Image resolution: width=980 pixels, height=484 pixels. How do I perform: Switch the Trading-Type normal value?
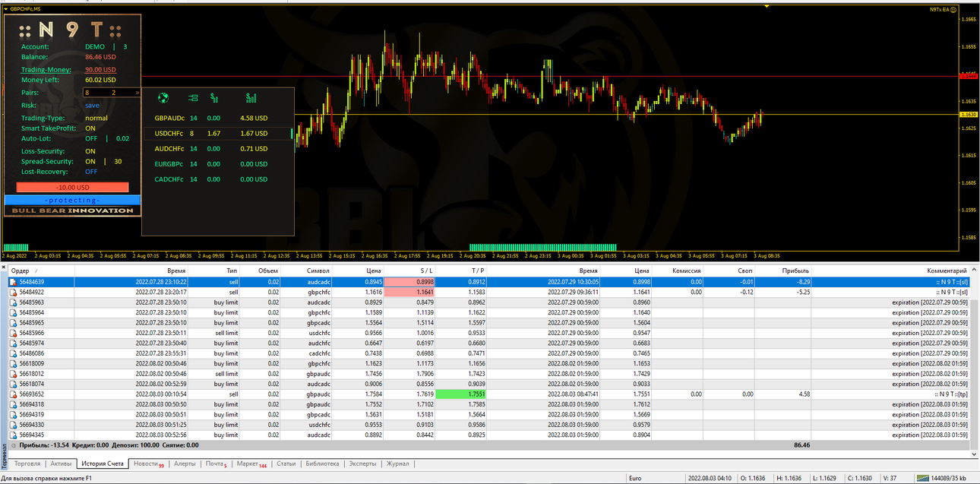point(96,118)
